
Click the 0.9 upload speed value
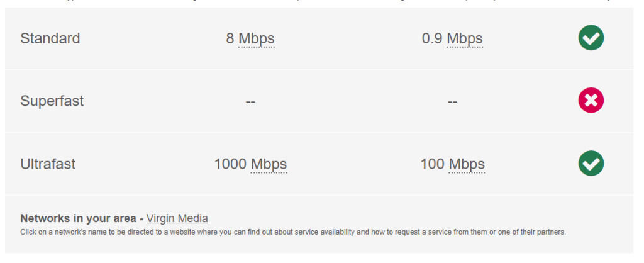point(432,38)
